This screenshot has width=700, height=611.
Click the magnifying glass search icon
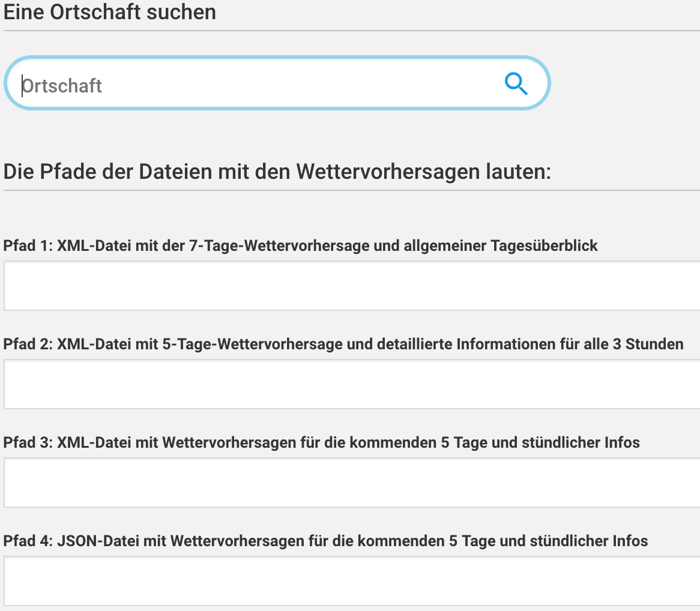(x=516, y=84)
